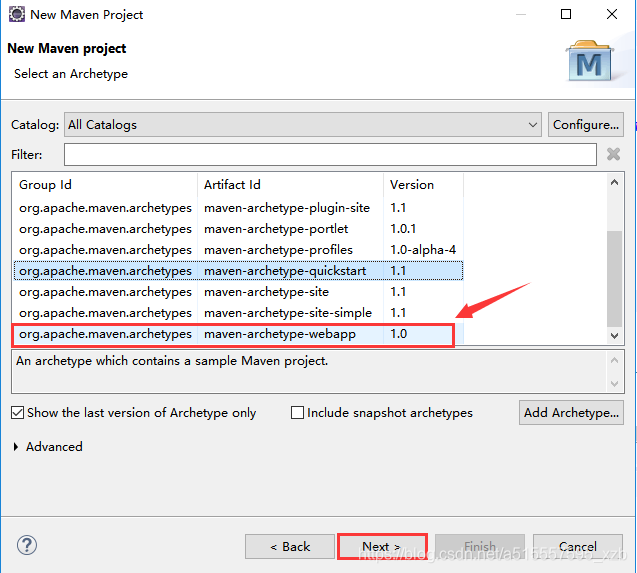637x573 pixels.
Task: Click the Maven M wizard image
Action: point(589,61)
